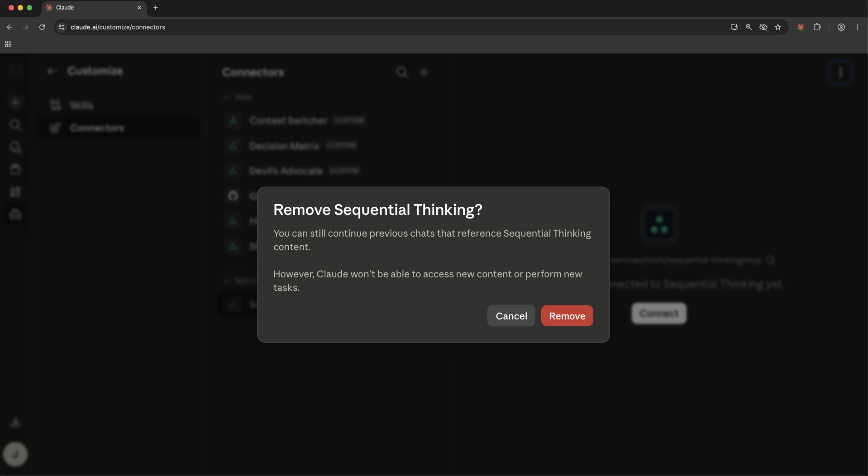This screenshot has height=476, width=868.
Task: Click the Customize heading text
Action: point(95,71)
